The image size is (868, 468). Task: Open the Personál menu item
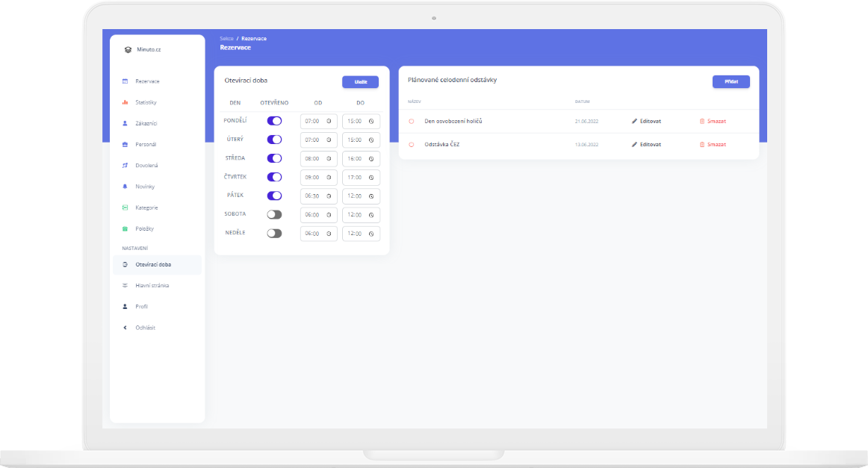(x=146, y=144)
